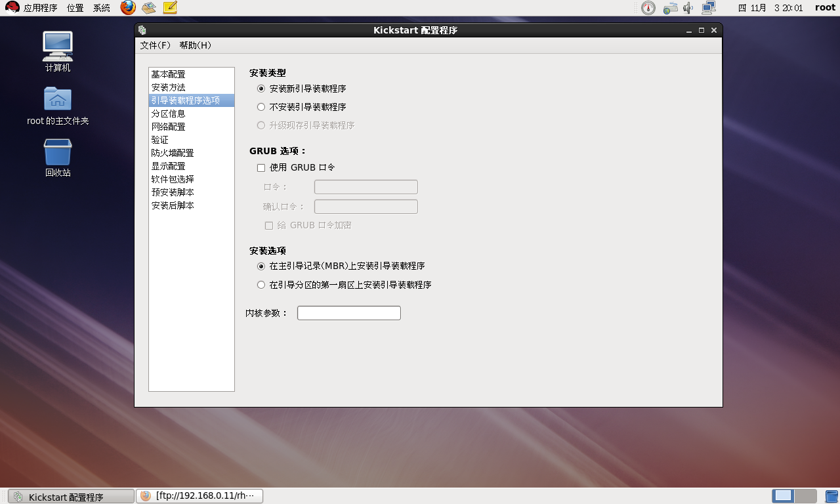The height and width of the screenshot is (504, 840).
Task: Open the Firefox browser launcher icon
Action: pyautogui.click(x=128, y=8)
